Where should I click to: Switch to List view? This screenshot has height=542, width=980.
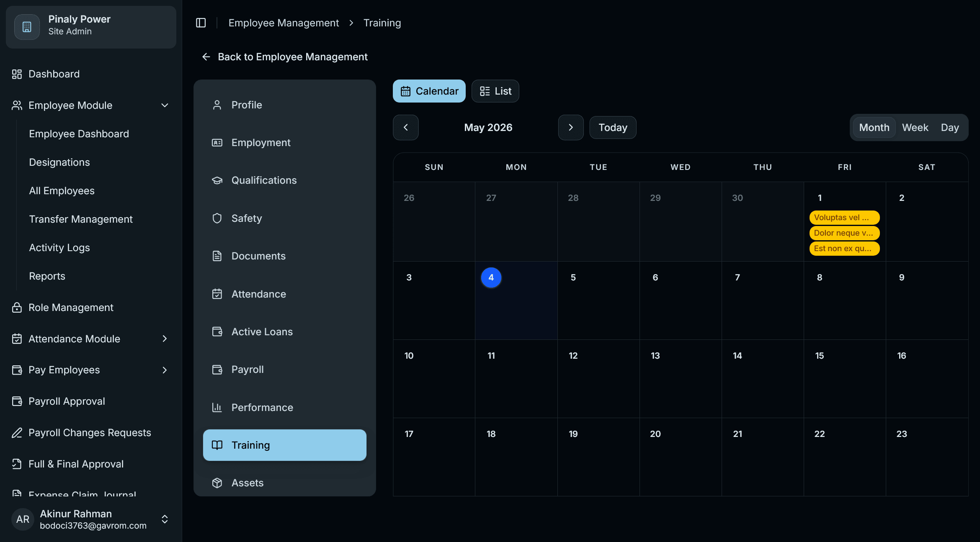(495, 91)
